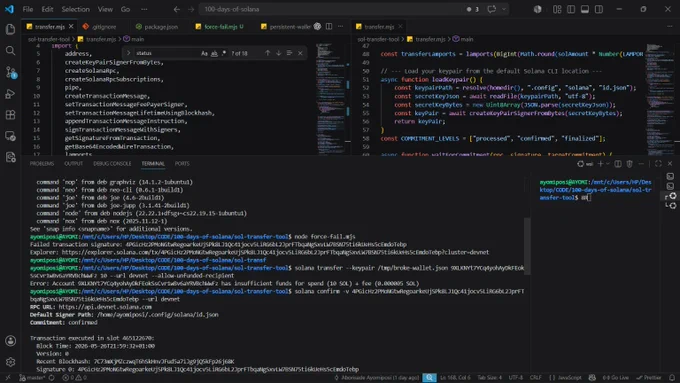Go to previous find match
Image resolution: width=680 pixels, height=383 pixels.
click(268, 53)
